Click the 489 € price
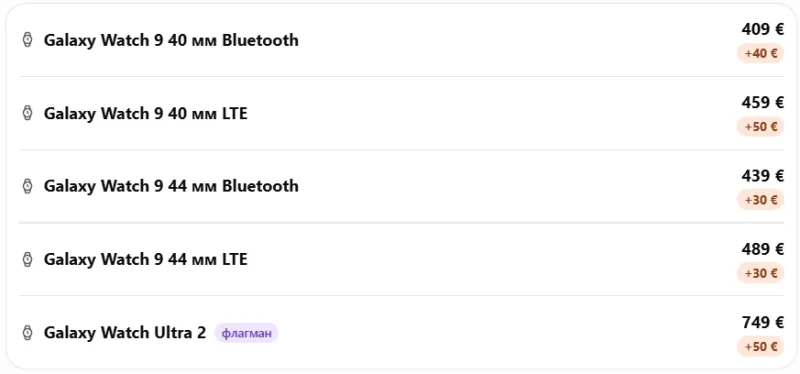 [x=762, y=249]
